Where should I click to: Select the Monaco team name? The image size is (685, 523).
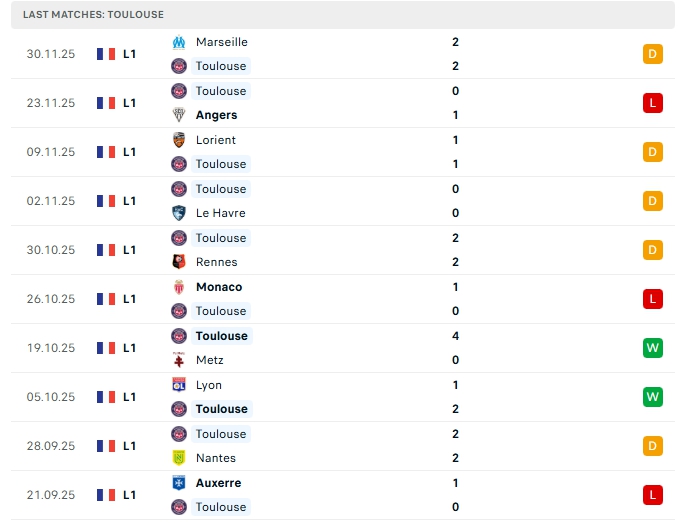(x=219, y=287)
